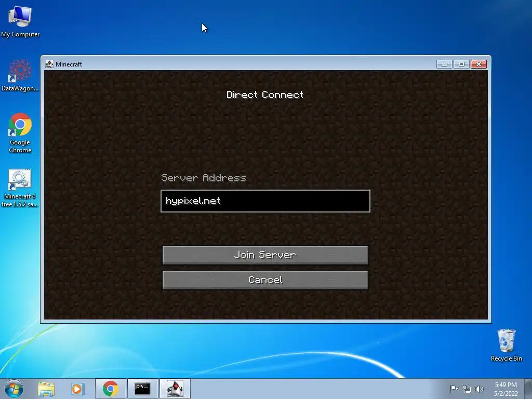Click the Direct Connect heading text
The width and height of the screenshot is (532, 399).
pyautogui.click(x=265, y=95)
